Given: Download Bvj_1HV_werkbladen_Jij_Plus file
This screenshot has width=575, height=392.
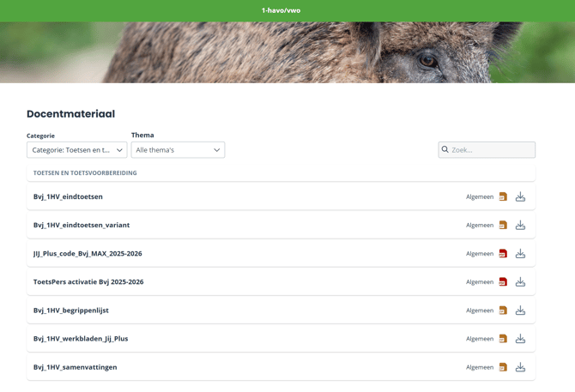Looking at the screenshot, I should pyautogui.click(x=520, y=338).
